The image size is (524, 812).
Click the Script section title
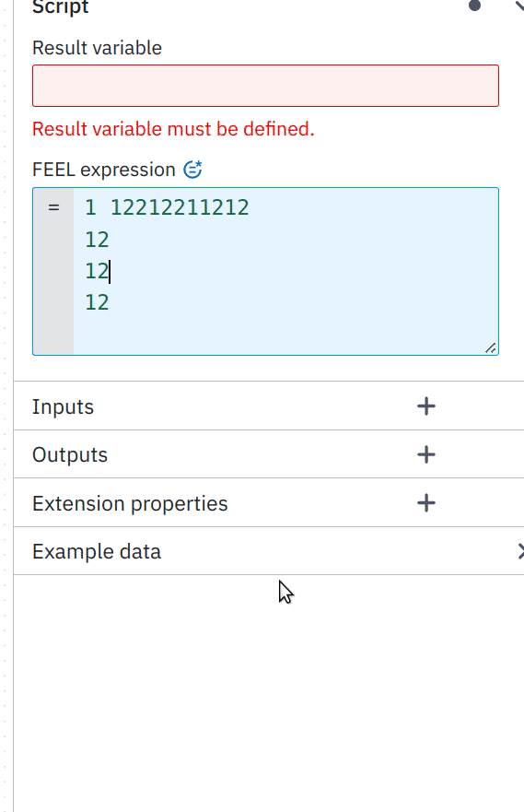click(x=60, y=7)
